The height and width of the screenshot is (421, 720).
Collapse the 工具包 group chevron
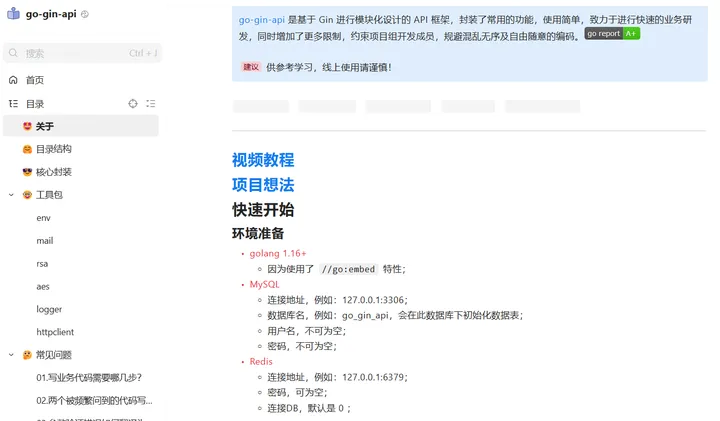pyautogui.click(x=11, y=195)
